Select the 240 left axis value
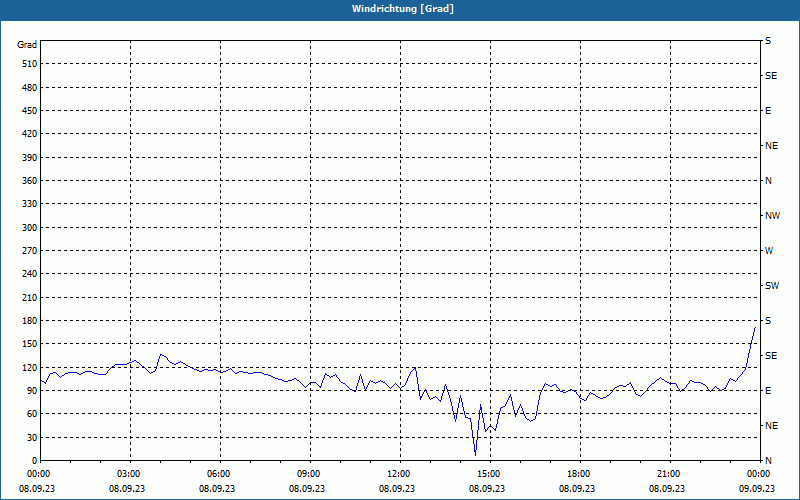 coord(30,274)
